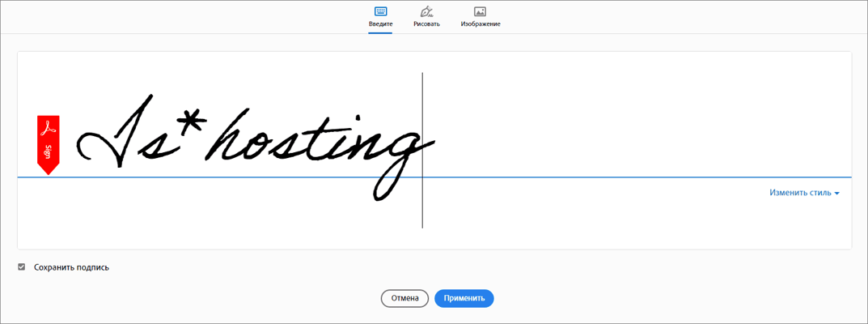
Task: Go to the Изображение tab label
Action: pyautogui.click(x=481, y=24)
